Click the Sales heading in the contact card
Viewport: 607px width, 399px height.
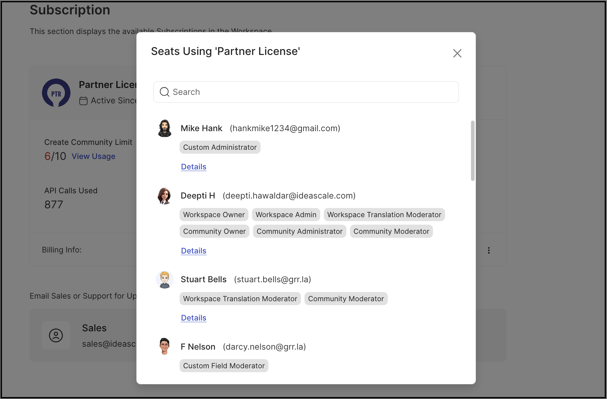tap(94, 328)
